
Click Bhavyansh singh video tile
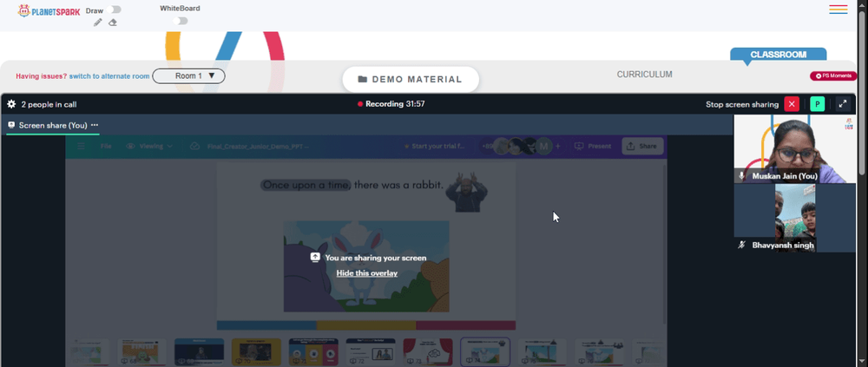click(795, 218)
